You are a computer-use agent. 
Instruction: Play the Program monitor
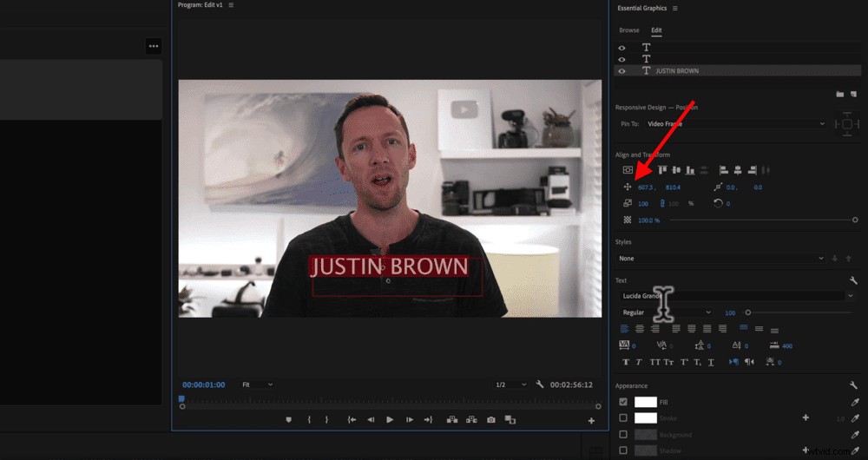coord(390,420)
